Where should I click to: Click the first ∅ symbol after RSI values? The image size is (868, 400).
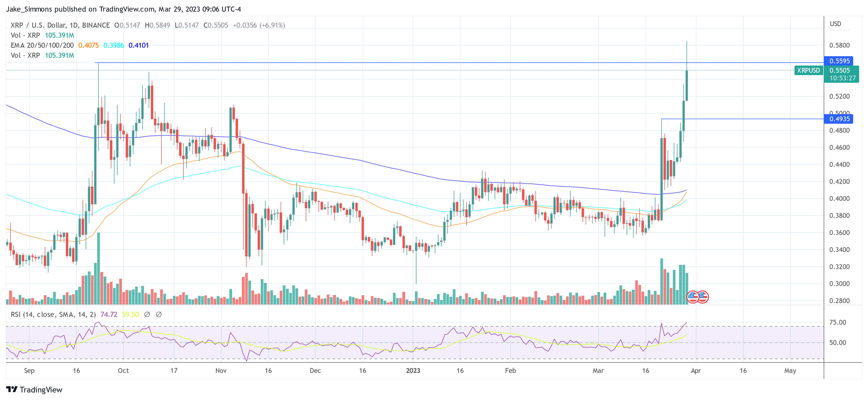click(147, 314)
